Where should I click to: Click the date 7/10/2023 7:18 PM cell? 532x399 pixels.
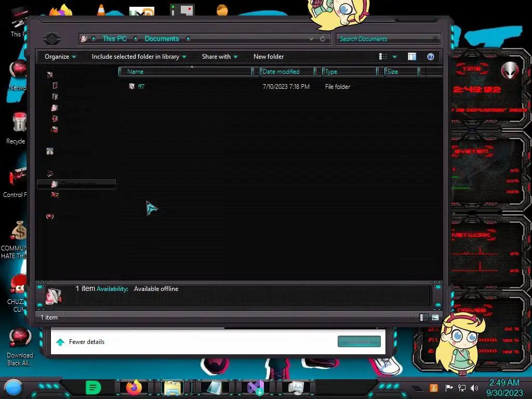(x=286, y=87)
